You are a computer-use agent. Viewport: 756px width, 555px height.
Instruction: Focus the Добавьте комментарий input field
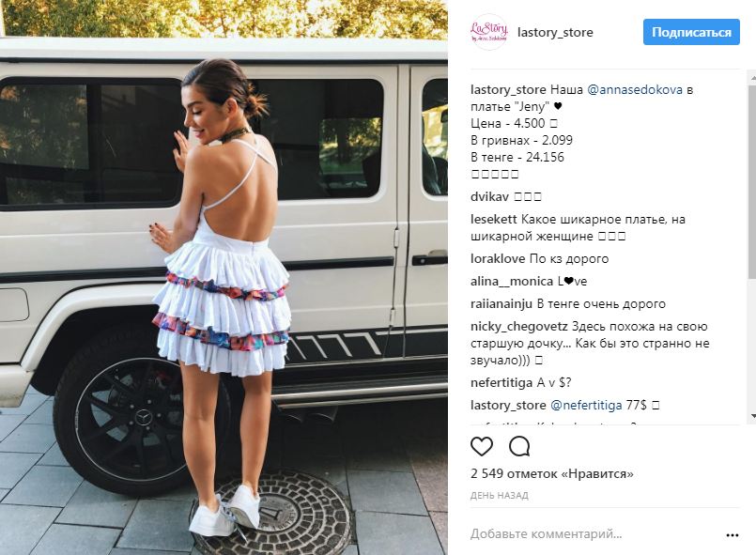pos(594,534)
